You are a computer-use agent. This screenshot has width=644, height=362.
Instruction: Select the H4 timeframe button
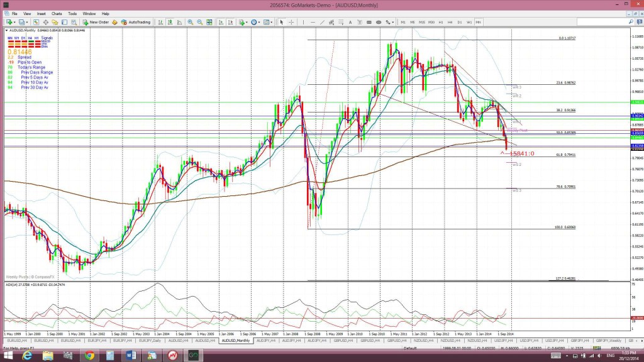(450, 22)
